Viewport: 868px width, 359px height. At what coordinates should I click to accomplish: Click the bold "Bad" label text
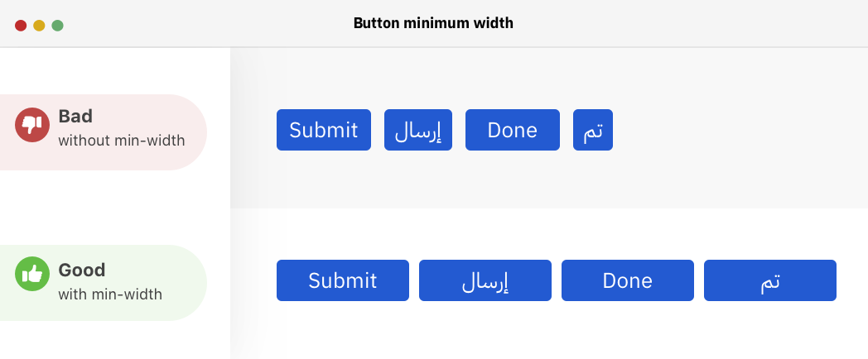pyautogui.click(x=75, y=117)
